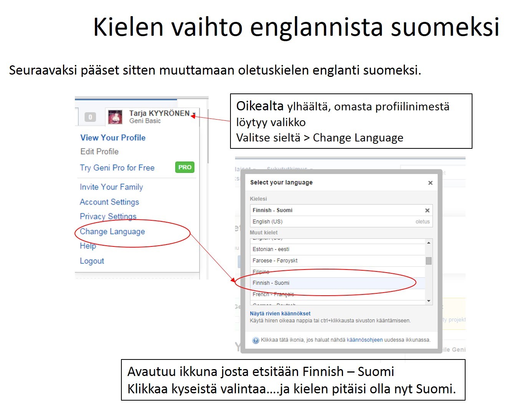532x406 pixels.
Task: Open Account Settings in the menu
Action: (109, 202)
